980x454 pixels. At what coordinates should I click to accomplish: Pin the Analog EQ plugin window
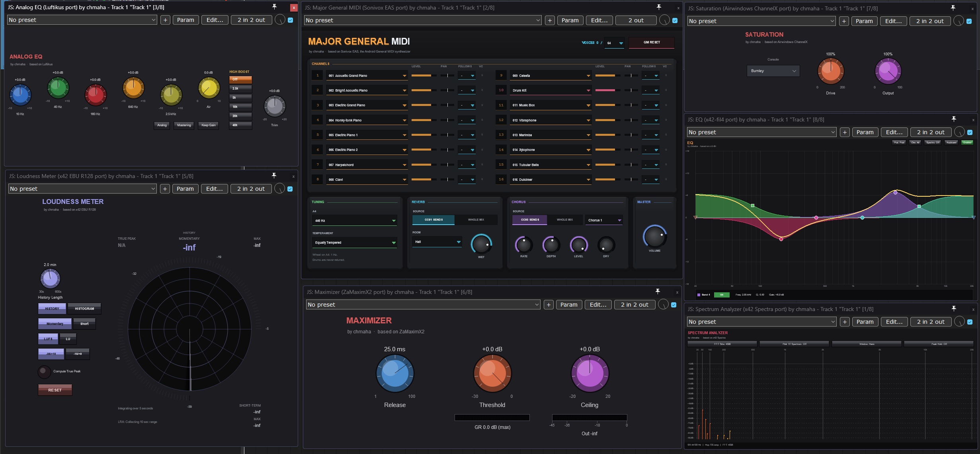274,7
